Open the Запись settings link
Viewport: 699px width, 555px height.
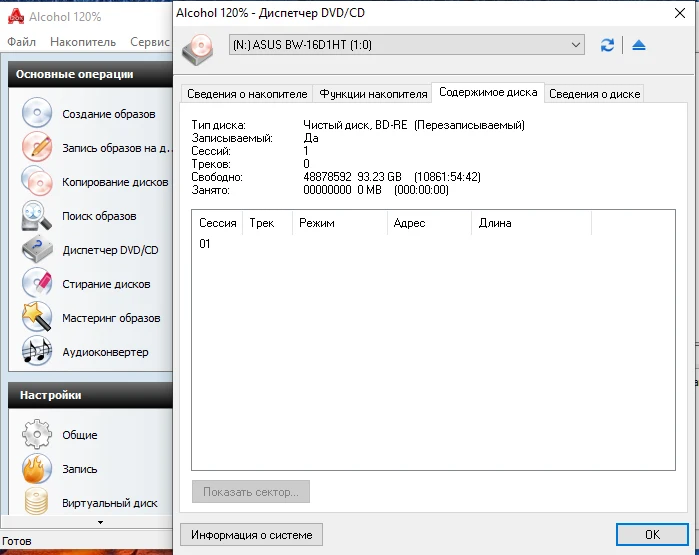click(79, 469)
